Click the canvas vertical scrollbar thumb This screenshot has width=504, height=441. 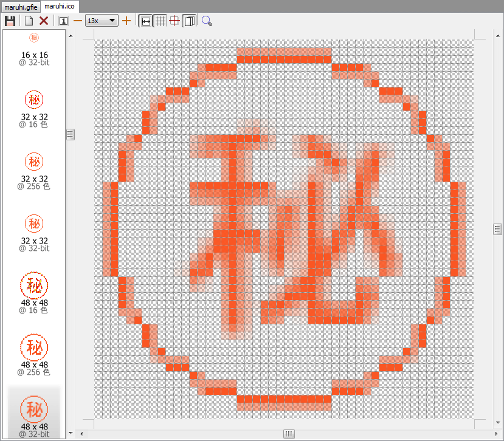pos(497,230)
